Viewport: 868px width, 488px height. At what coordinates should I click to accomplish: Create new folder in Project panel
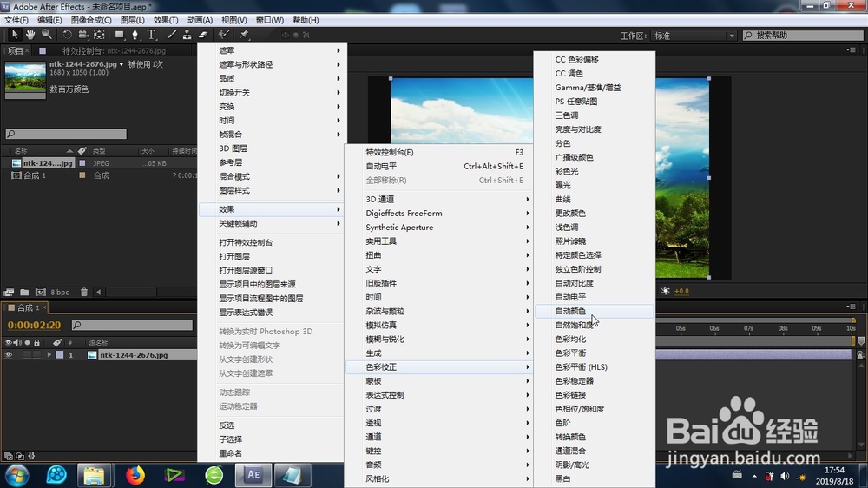tap(24, 292)
